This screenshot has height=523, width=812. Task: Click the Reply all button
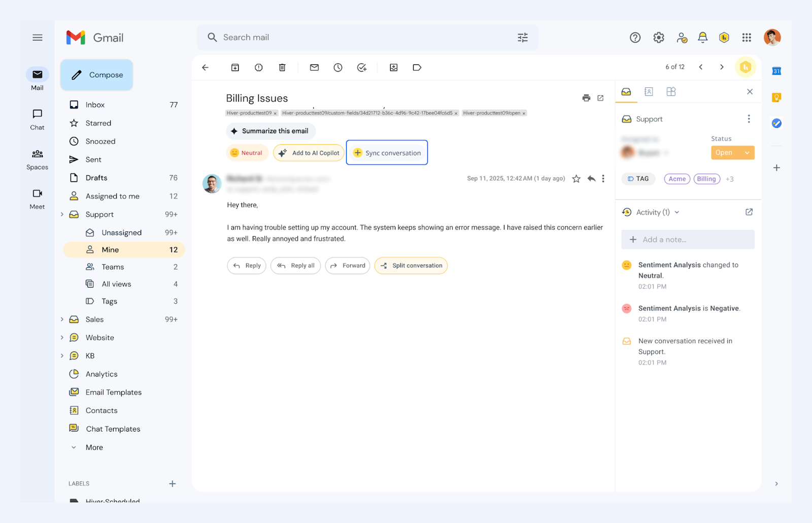[295, 266]
